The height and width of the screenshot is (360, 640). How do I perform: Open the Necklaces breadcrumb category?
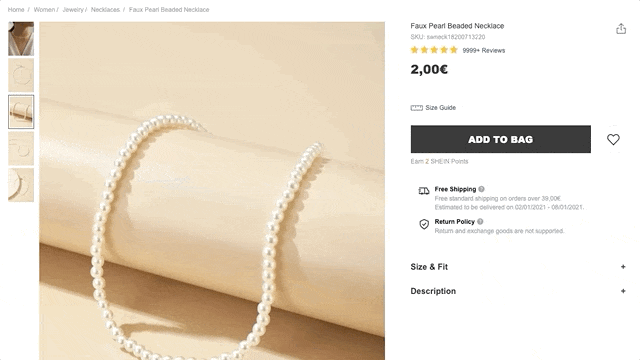pos(105,9)
